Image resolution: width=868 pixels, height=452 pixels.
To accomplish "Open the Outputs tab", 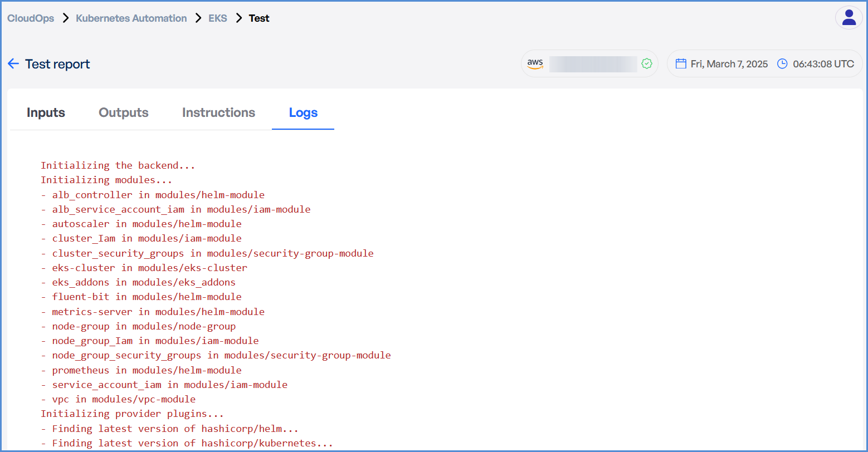I will coord(123,112).
